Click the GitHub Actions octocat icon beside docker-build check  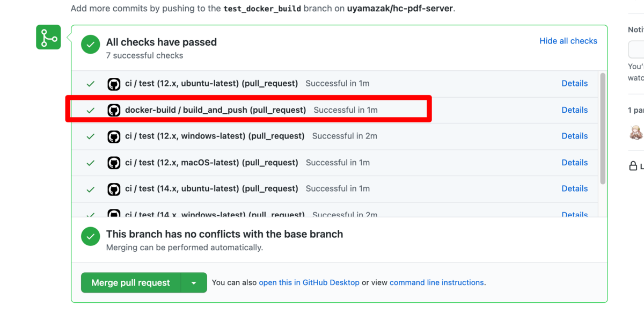pos(114,110)
